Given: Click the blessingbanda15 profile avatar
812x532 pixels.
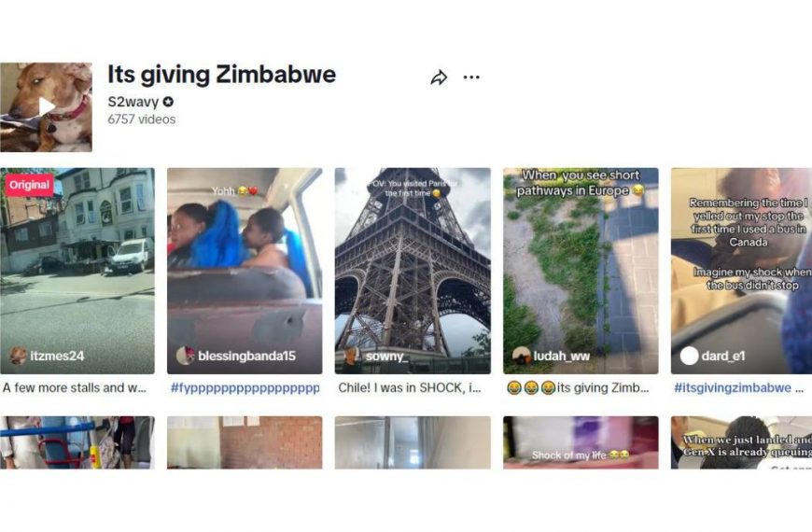Looking at the screenshot, I should tap(185, 356).
